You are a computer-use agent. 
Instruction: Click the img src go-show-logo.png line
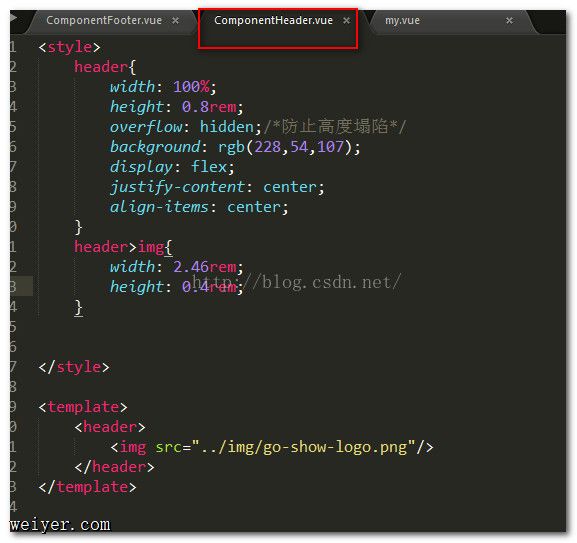coord(272,447)
